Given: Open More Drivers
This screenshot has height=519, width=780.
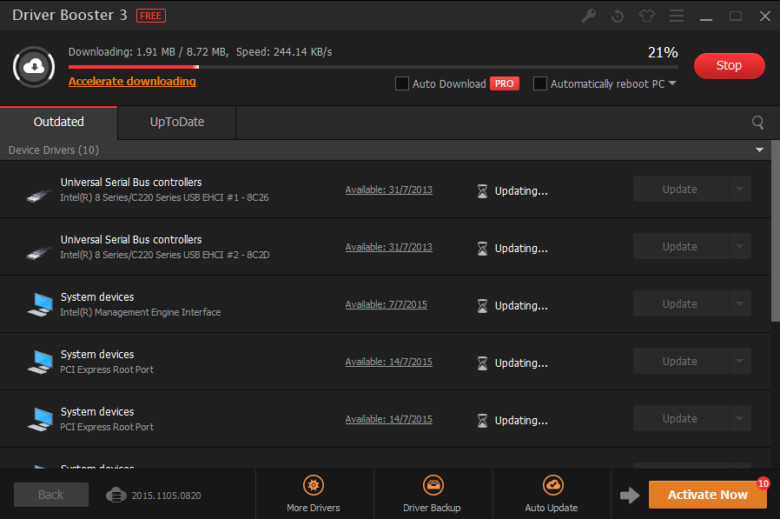Looking at the screenshot, I should [x=314, y=494].
